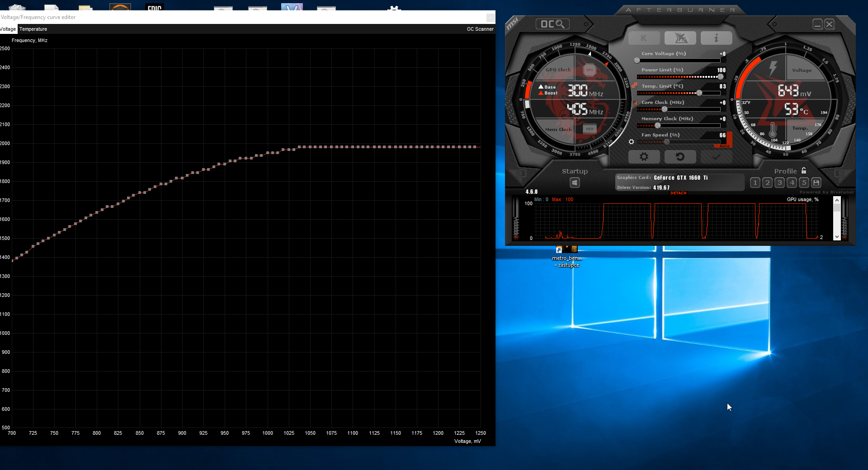Click the Core Clock +0 value field
The width and height of the screenshot is (868, 470).
pyautogui.click(x=722, y=103)
